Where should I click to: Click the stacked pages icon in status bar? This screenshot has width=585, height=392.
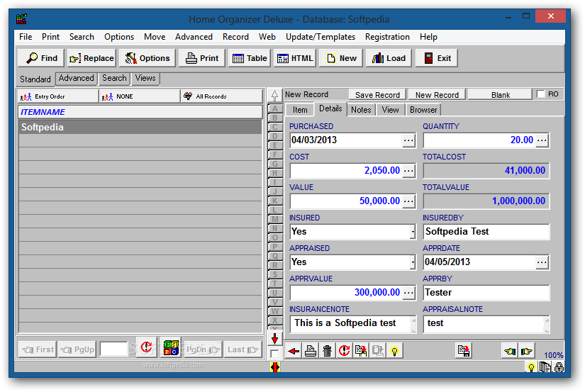(545, 367)
